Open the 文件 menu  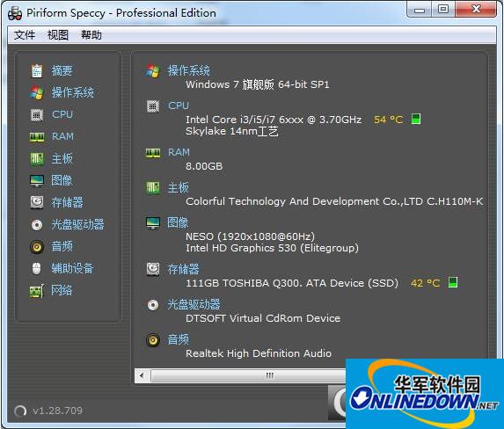click(25, 34)
